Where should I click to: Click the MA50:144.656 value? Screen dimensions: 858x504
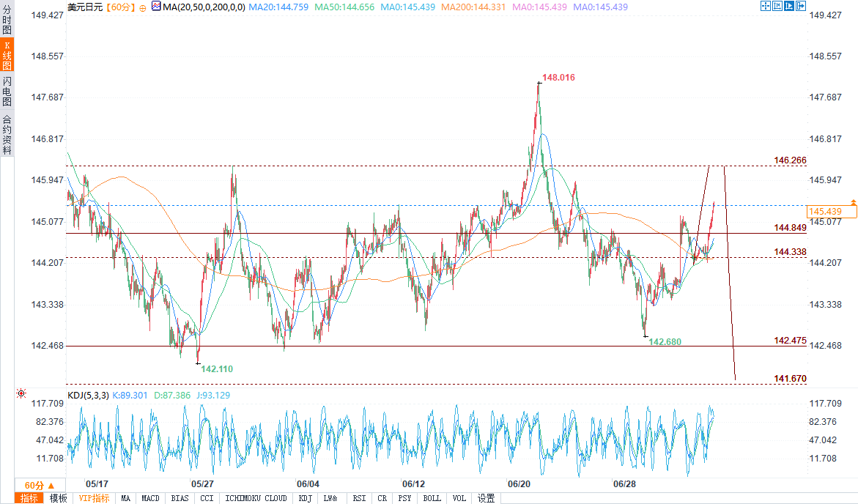point(344,7)
